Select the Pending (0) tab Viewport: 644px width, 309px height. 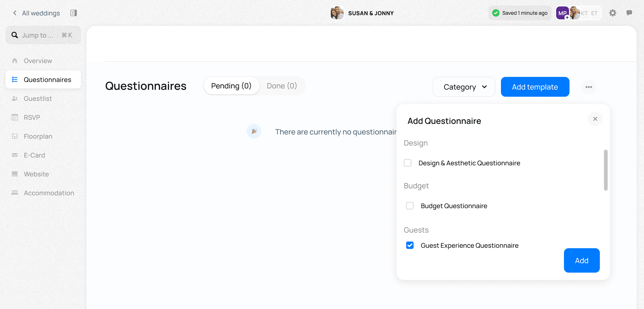pos(231,86)
